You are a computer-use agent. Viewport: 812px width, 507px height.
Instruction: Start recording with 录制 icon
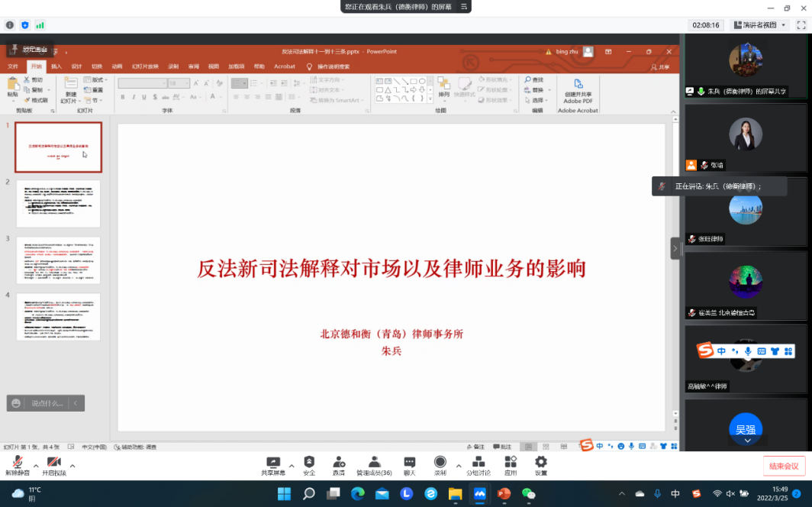(440, 465)
